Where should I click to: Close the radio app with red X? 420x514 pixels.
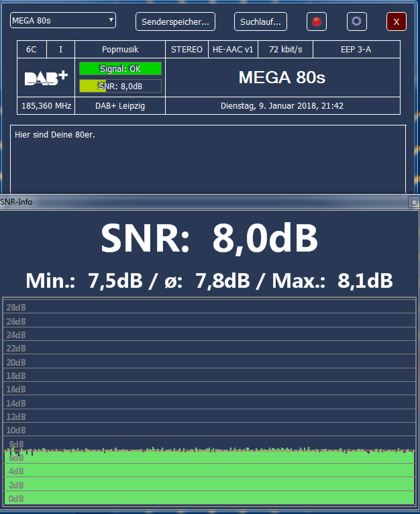point(397,21)
